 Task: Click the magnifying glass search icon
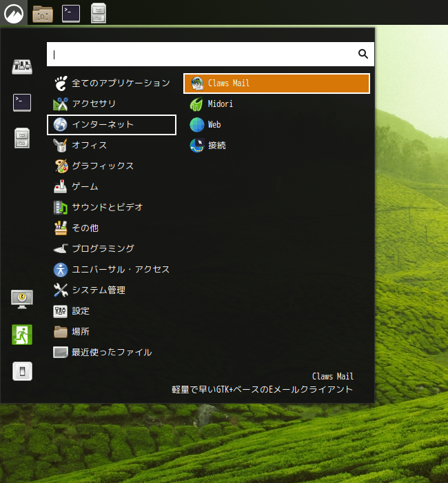(363, 55)
